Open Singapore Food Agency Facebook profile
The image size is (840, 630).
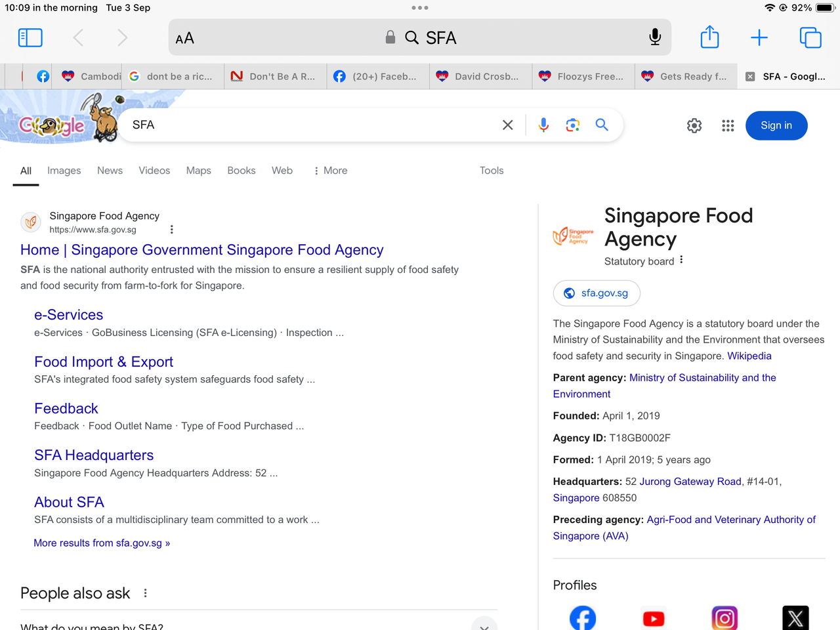(x=583, y=618)
